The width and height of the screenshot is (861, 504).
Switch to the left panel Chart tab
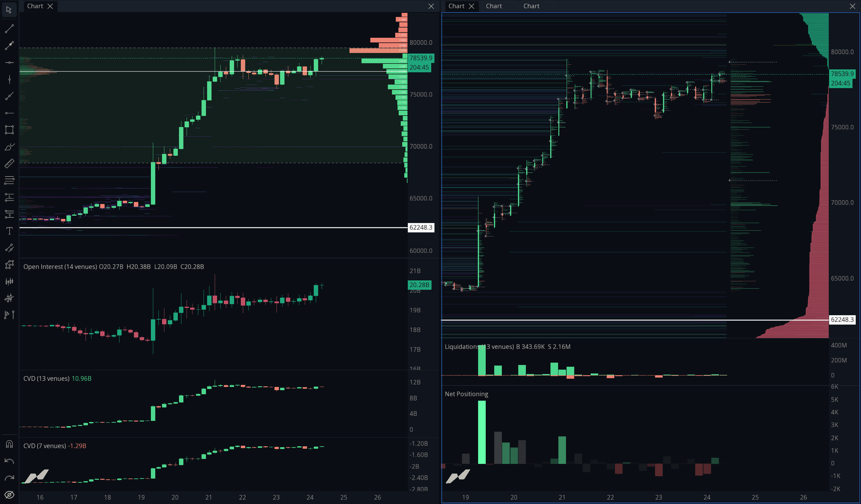[35, 6]
